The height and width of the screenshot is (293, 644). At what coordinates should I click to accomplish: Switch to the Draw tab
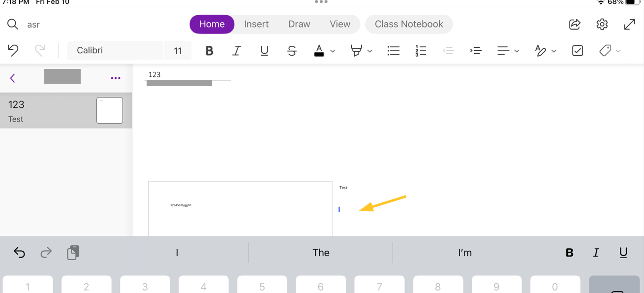[299, 24]
